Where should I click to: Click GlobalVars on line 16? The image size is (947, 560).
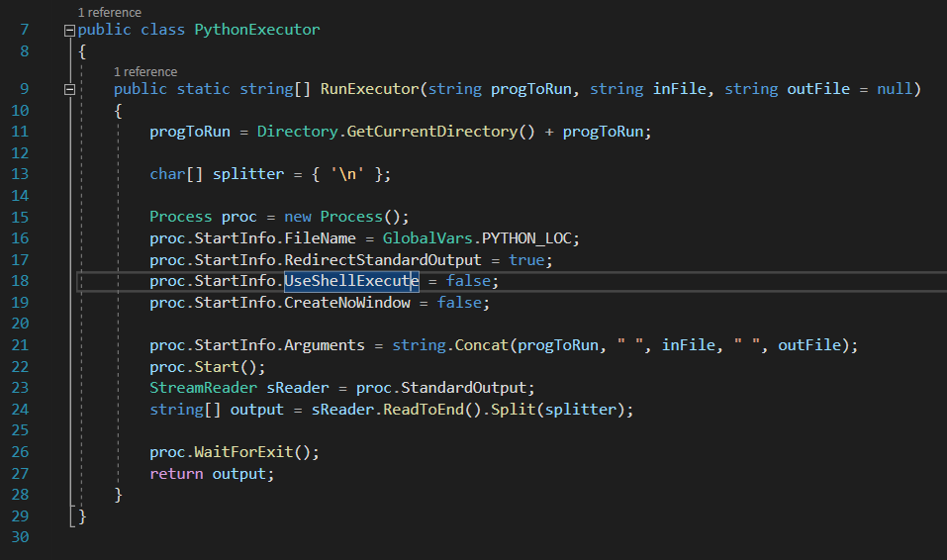click(427, 238)
